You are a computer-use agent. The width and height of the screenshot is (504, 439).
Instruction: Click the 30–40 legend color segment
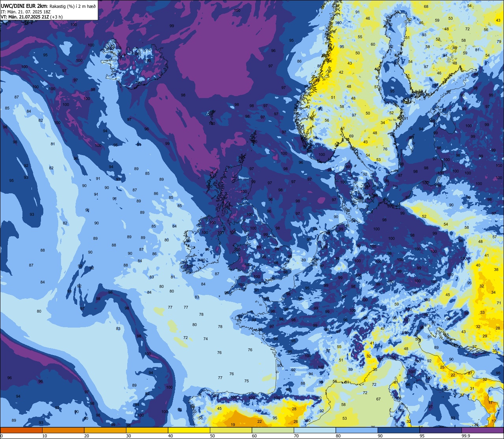pos(147,430)
